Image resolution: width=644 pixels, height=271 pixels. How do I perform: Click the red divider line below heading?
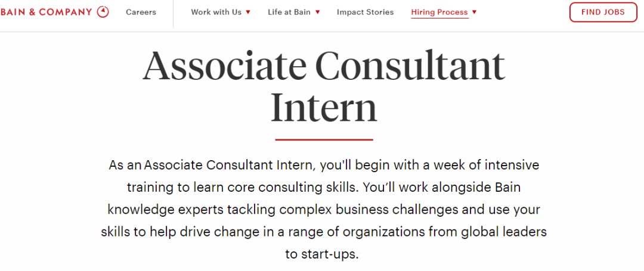pyautogui.click(x=324, y=140)
